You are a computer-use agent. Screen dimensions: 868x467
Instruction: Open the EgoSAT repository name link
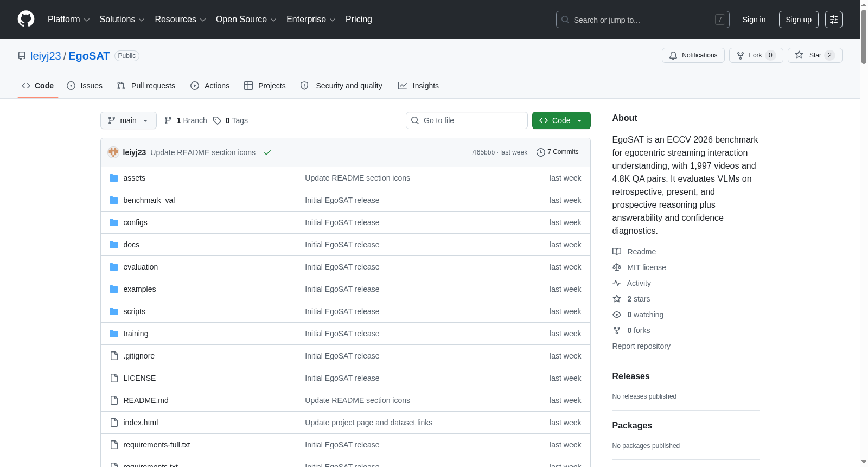(x=89, y=56)
